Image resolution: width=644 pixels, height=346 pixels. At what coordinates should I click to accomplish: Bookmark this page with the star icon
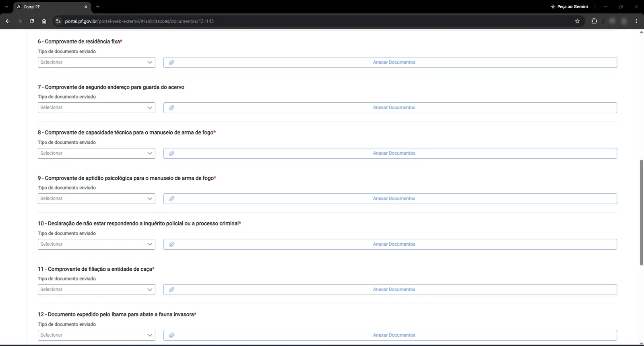tap(577, 21)
